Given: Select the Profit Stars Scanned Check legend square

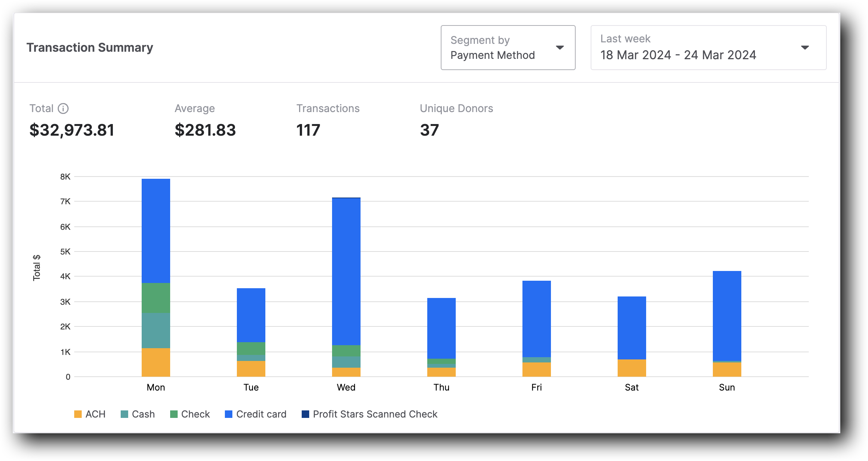Looking at the screenshot, I should pos(305,414).
